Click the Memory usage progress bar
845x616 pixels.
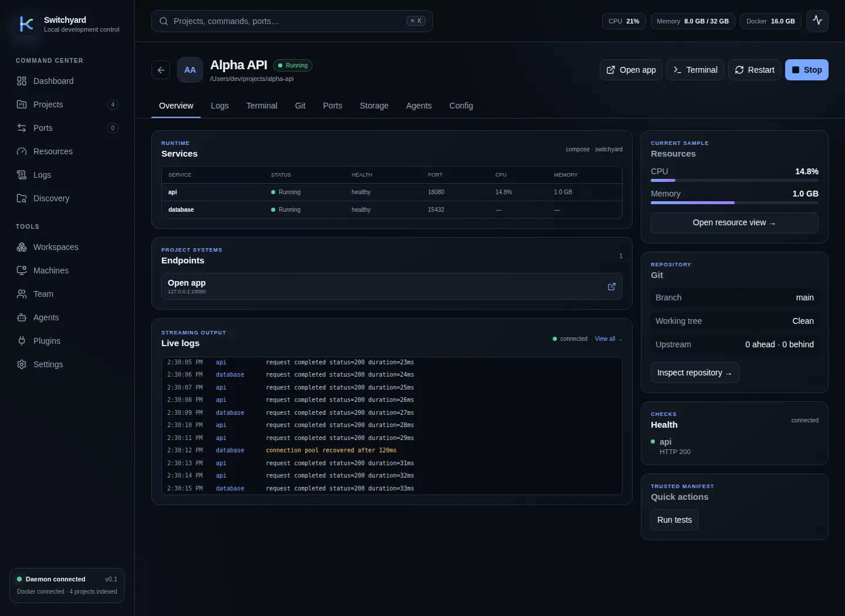tap(734, 202)
